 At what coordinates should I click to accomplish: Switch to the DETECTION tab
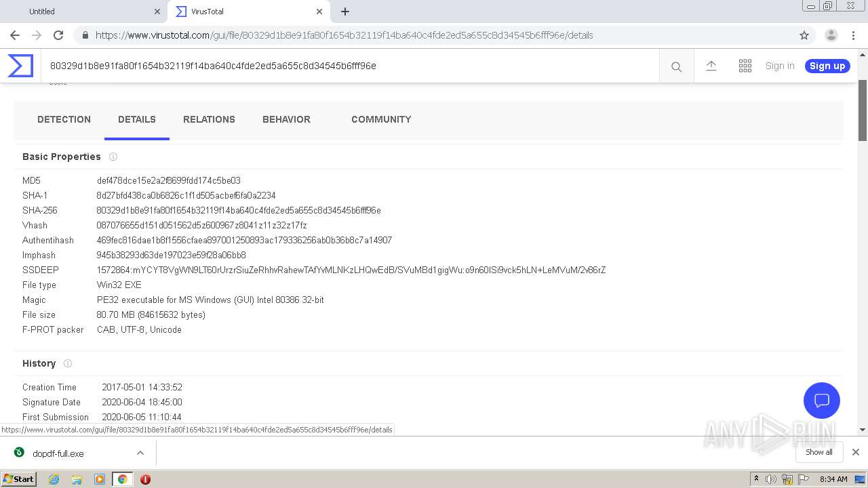(x=64, y=119)
